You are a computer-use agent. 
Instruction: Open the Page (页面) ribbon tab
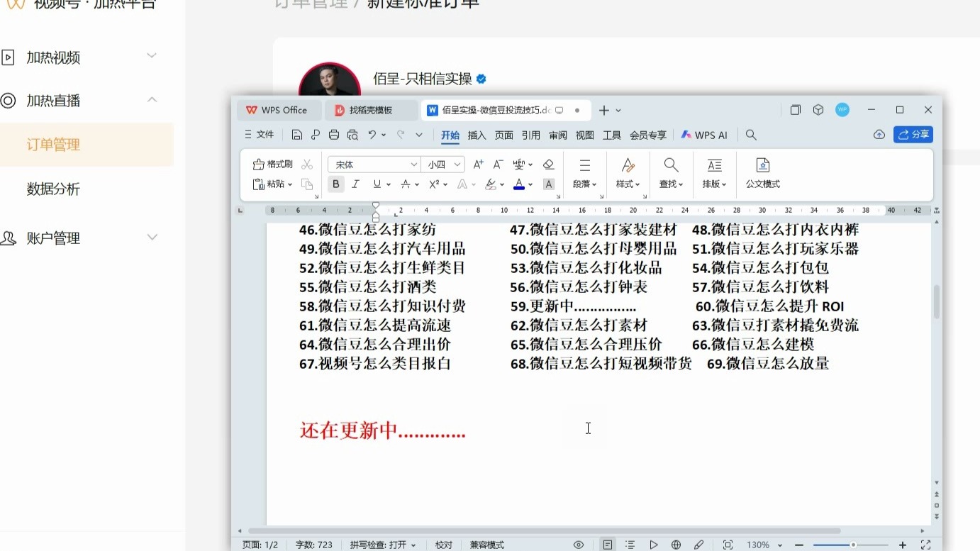(504, 135)
